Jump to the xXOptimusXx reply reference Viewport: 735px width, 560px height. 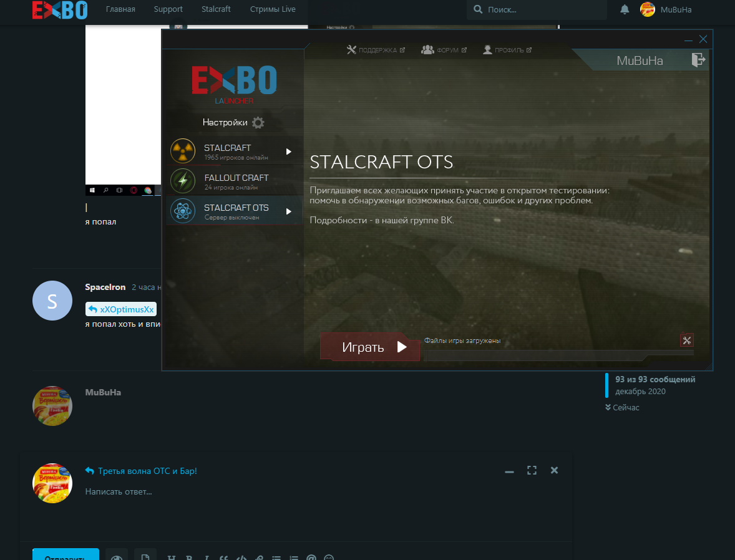(121, 309)
